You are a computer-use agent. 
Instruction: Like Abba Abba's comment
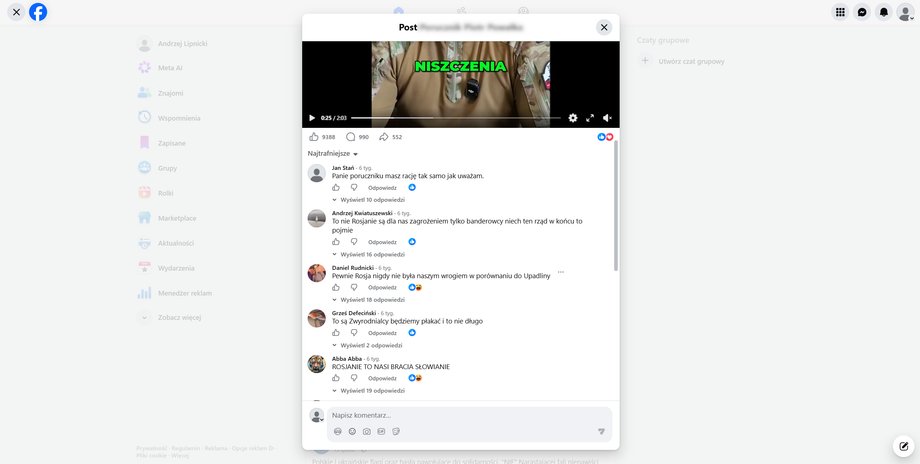[336, 378]
